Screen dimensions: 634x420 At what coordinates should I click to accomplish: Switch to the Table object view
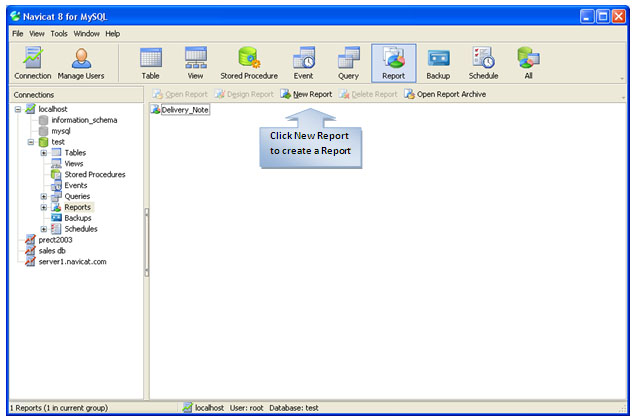[x=150, y=63]
